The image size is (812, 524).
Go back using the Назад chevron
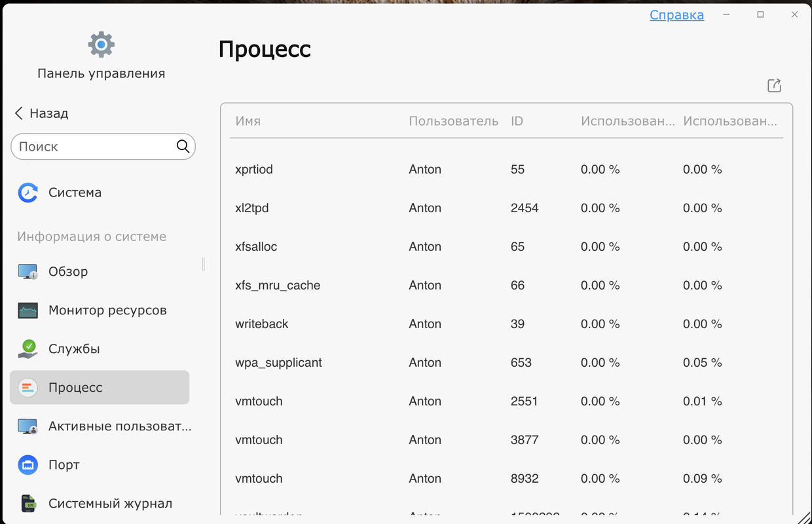tap(18, 113)
